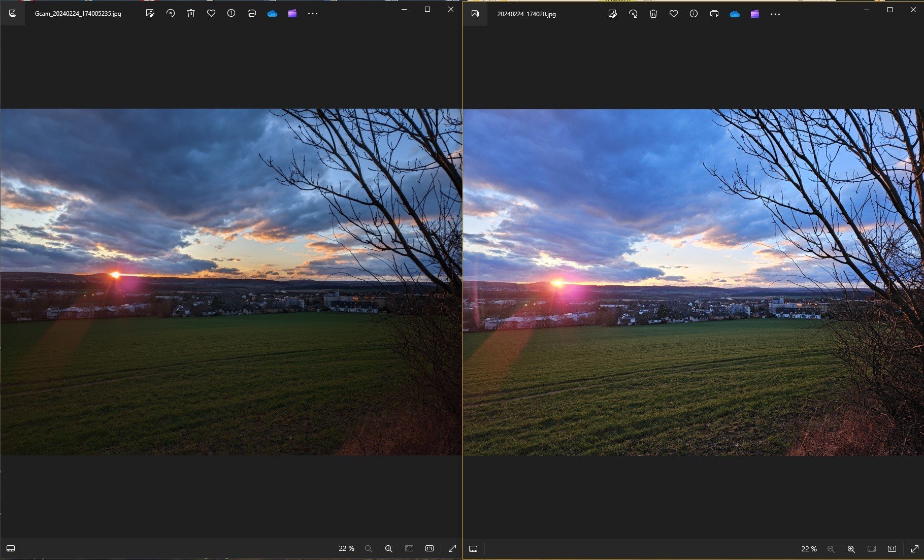The image size is (924, 560).
Task: Click the 22 % zoom level in Gcam window
Action: click(x=346, y=548)
